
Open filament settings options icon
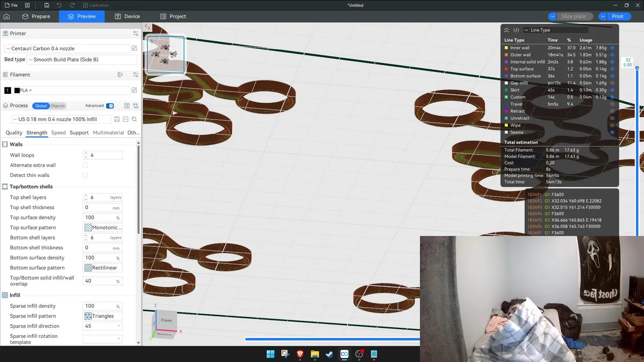point(135,74)
